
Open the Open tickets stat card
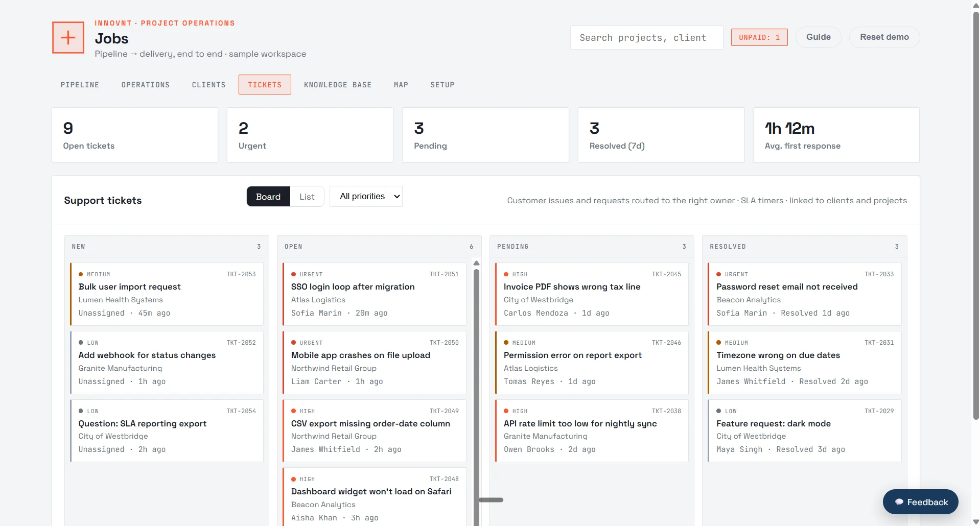(x=135, y=135)
